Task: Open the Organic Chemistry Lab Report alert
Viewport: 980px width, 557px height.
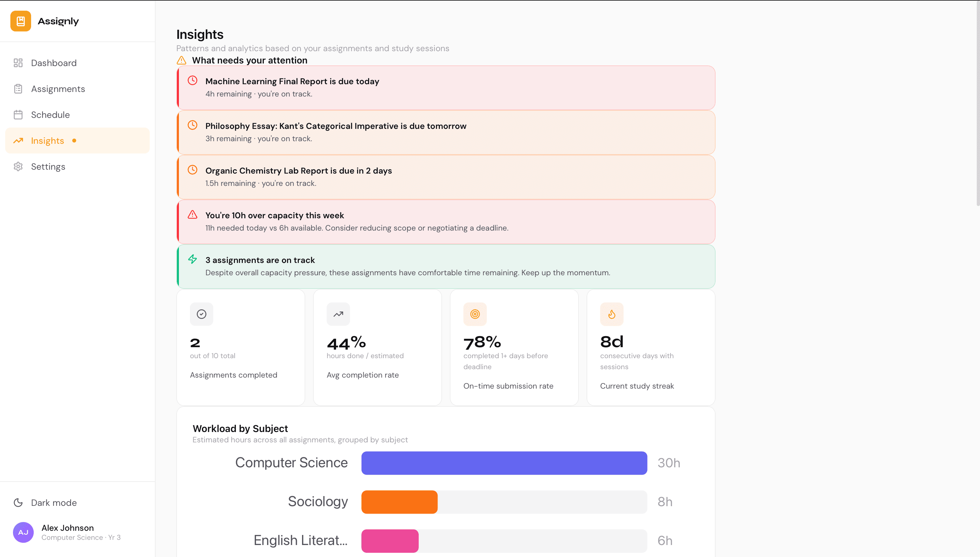Action: [445, 177]
